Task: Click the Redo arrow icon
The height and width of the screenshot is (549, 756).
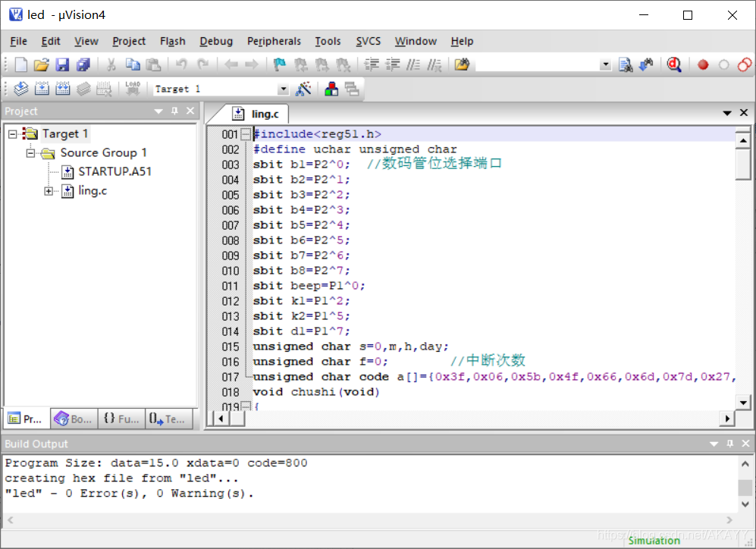Action: click(x=202, y=64)
